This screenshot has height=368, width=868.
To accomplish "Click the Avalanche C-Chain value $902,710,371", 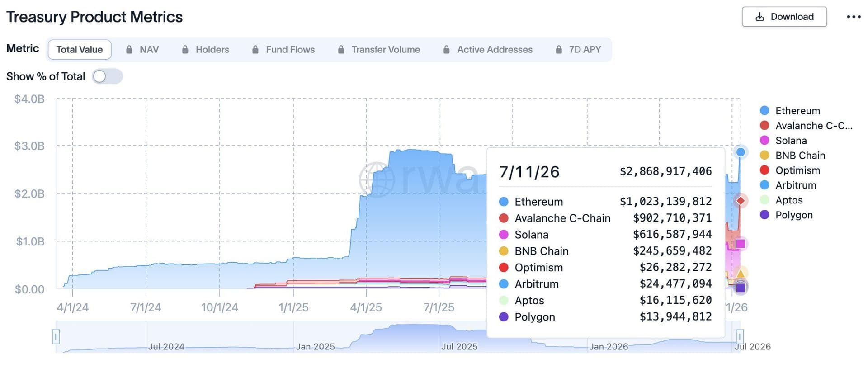I will (x=672, y=218).
